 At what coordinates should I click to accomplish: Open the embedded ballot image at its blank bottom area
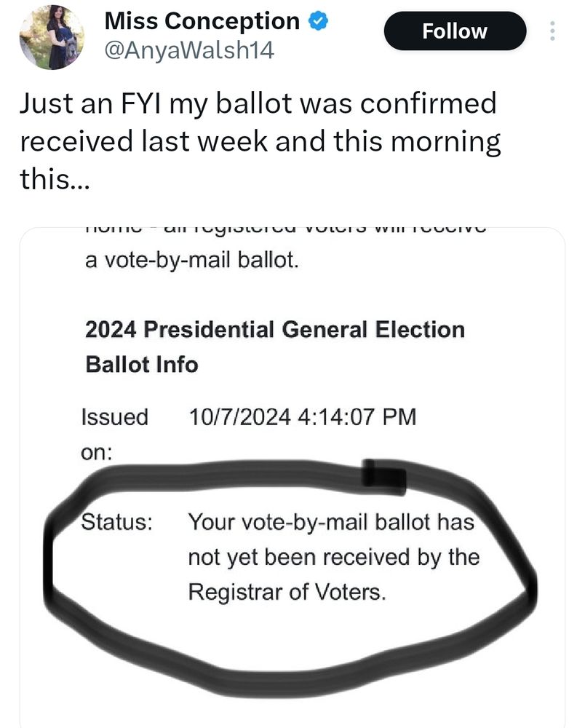click(291, 692)
